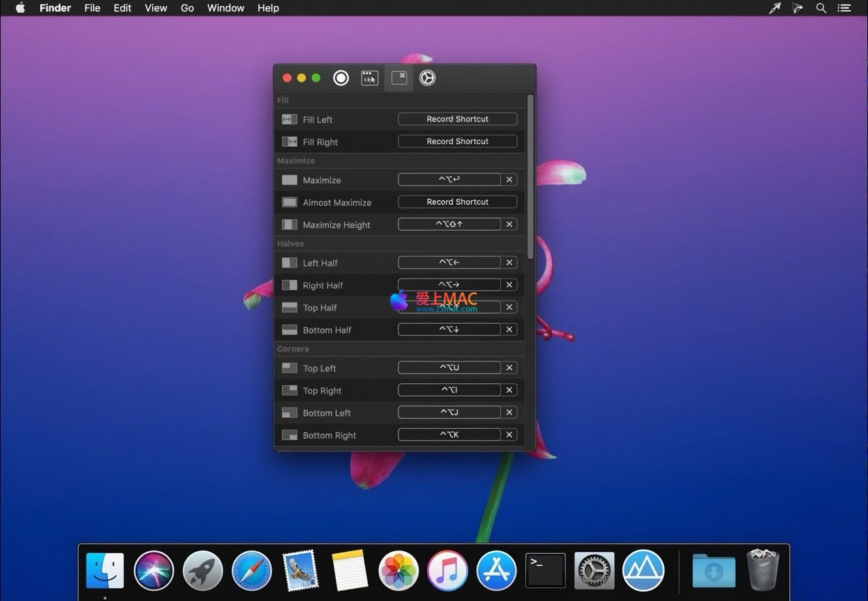Record Shortcut for Fill Left

click(457, 119)
